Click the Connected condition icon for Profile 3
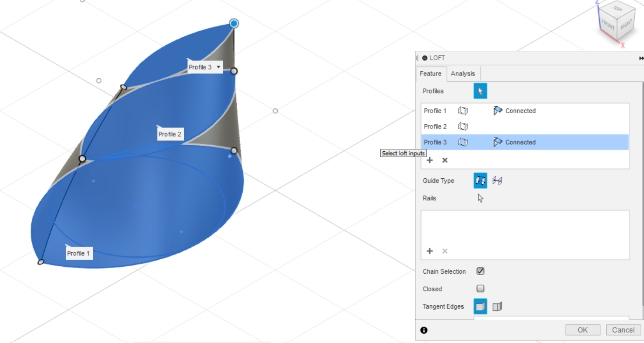This screenshot has height=343, width=644. (498, 142)
